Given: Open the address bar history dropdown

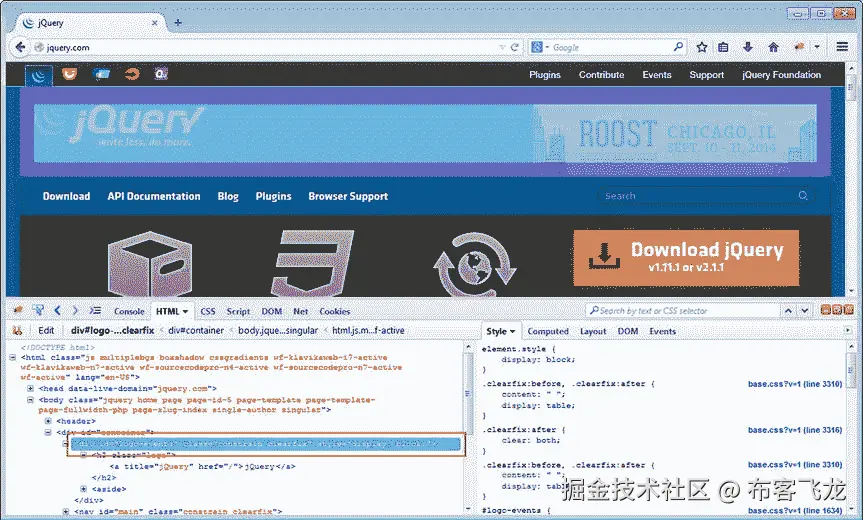Looking at the screenshot, I should tap(502, 47).
